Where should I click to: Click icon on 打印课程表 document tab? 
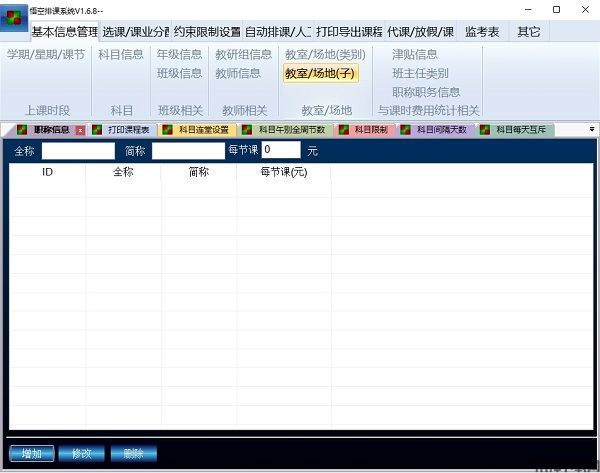click(97, 130)
